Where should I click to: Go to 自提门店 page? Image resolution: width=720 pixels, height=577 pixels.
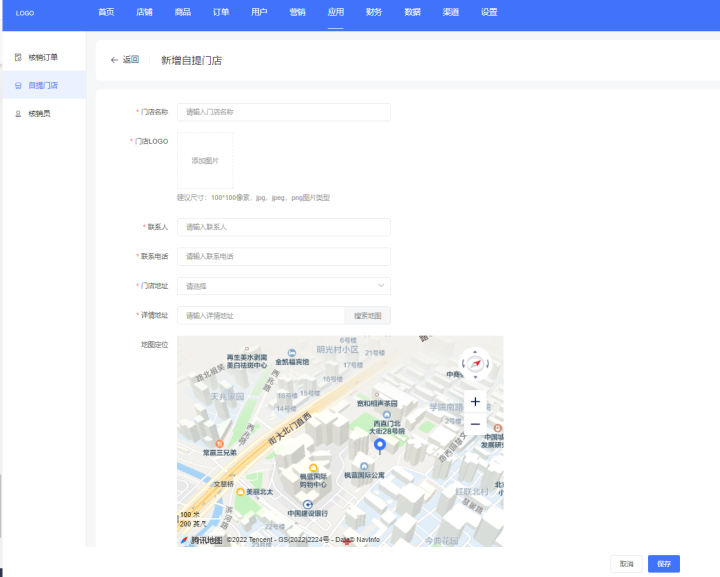pyautogui.click(x=44, y=85)
